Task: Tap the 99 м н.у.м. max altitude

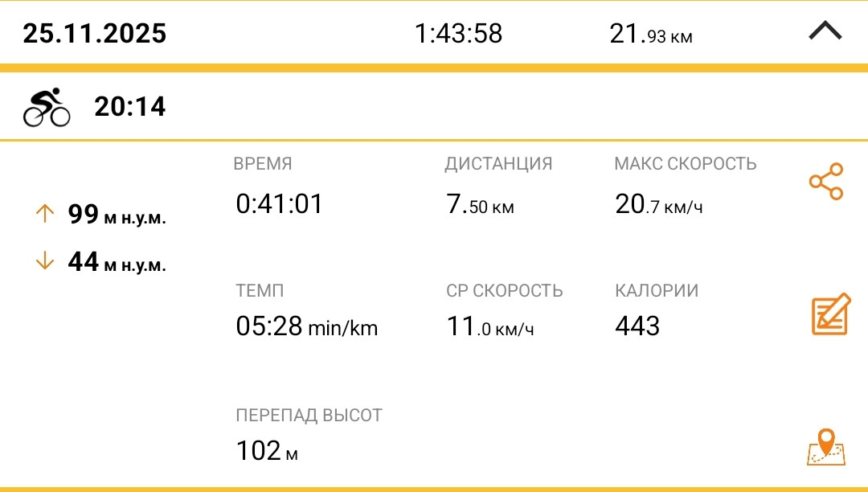Action: point(117,214)
